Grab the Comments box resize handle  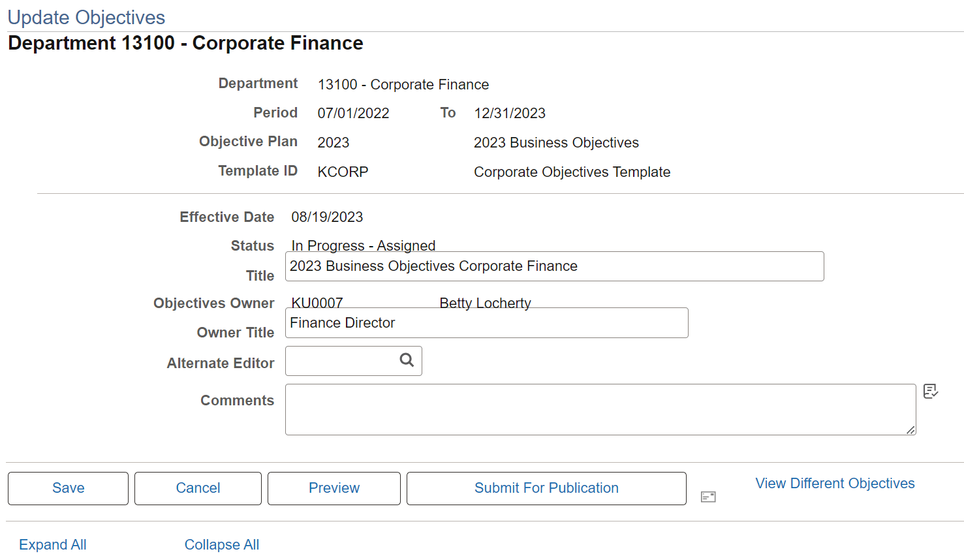910,429
